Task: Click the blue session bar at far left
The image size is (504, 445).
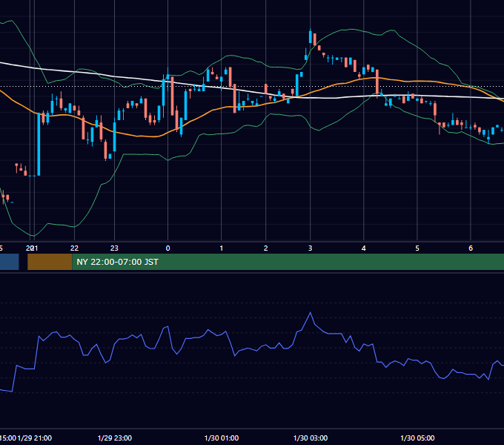Action: coord(10,262)
